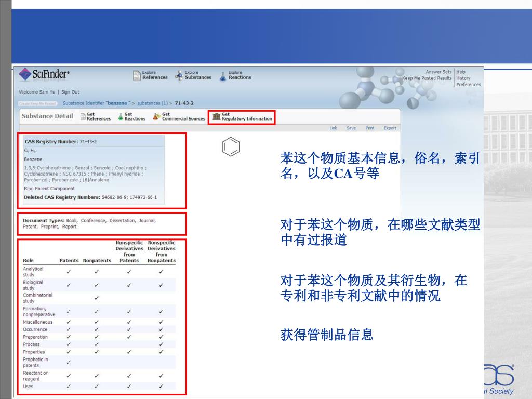This screenshot has width=532, height=399.
Task: Click Preparation row label
Action: coord(35,337)
